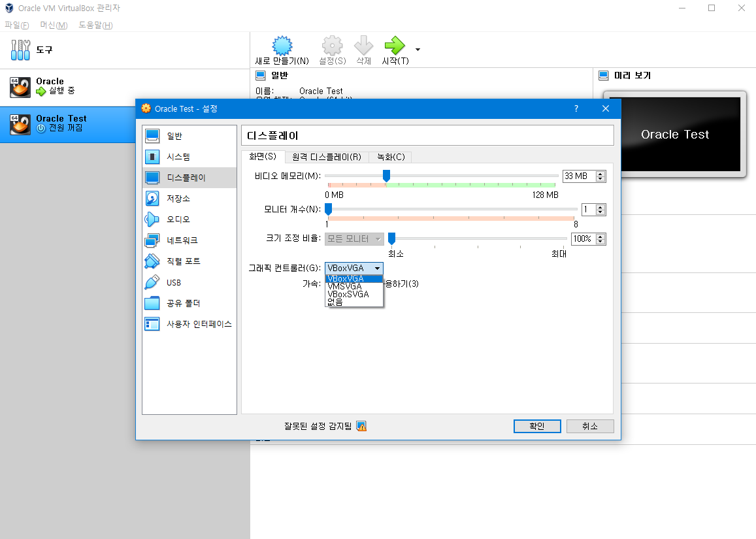Click the General (일반) section monitor icon
The width and height of the screenshot is (756, 539).
(261, 75)
